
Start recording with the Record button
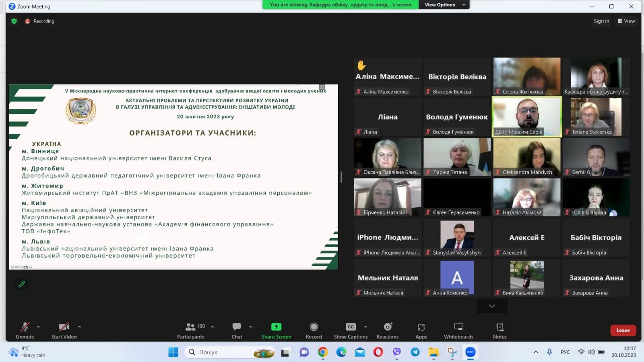pos(314,330)
